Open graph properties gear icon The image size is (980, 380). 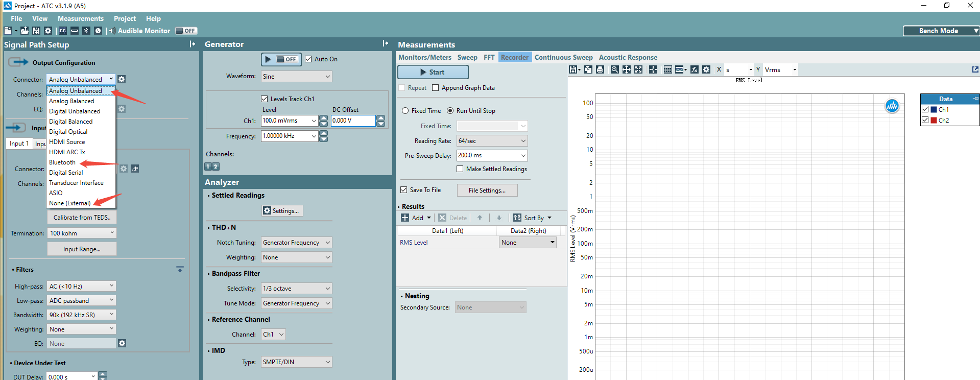(706, 69)
